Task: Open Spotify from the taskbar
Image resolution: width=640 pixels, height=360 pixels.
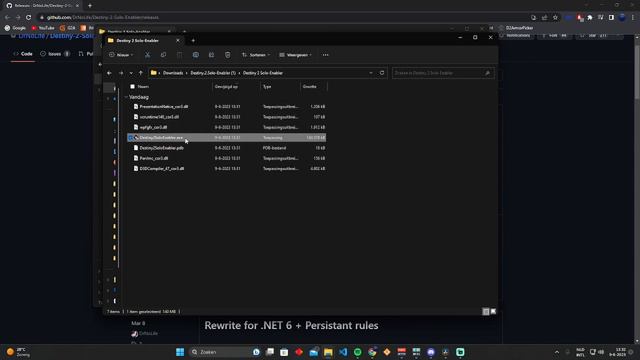Action: coord(358,352)
